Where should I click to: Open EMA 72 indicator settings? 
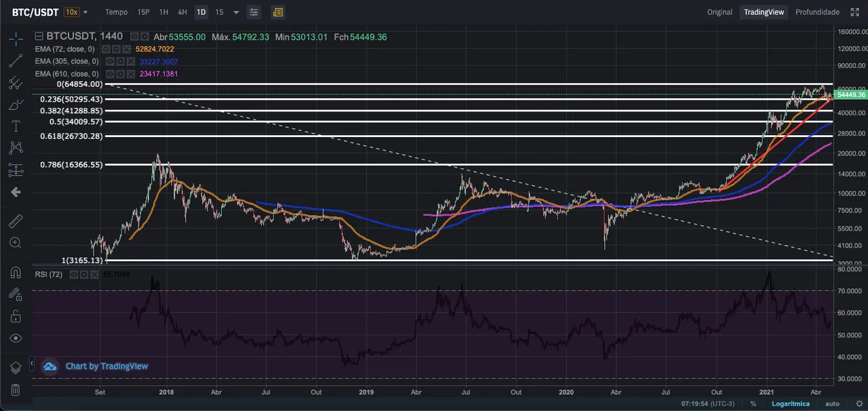115,49
